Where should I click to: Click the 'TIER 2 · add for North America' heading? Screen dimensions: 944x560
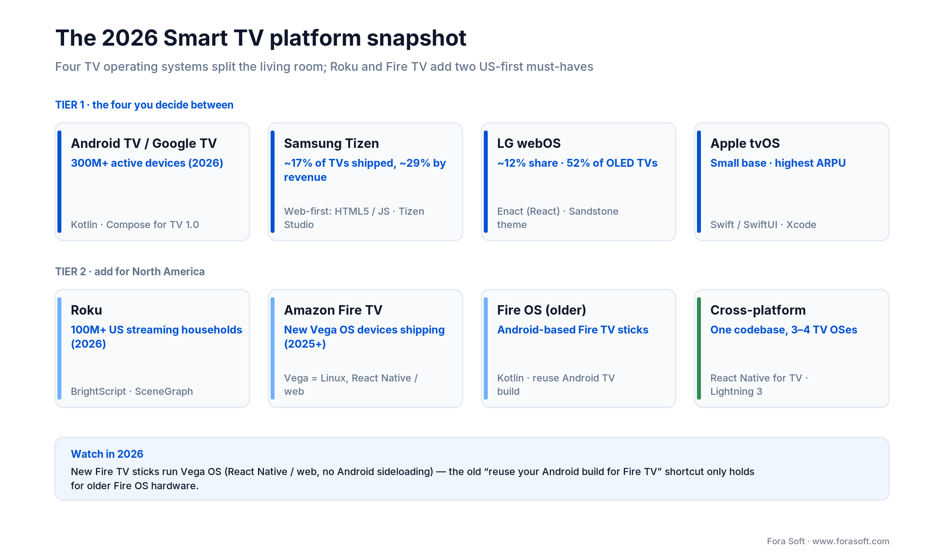(x=130, y=272)
